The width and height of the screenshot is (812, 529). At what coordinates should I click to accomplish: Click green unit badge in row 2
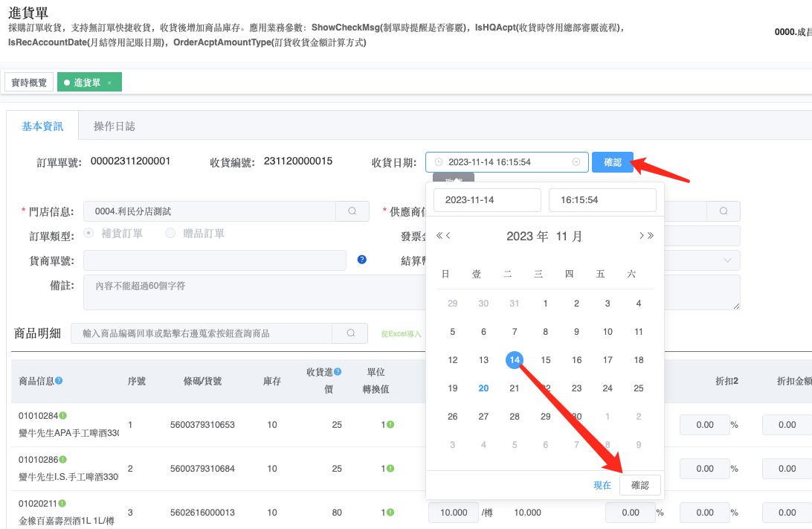click(x=390, y=469)
